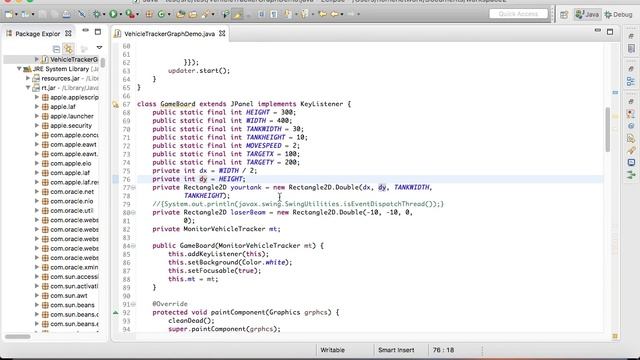Switch to the Debug perspective
The width and height of the screenshot is (640, 360).
point(618,15)
